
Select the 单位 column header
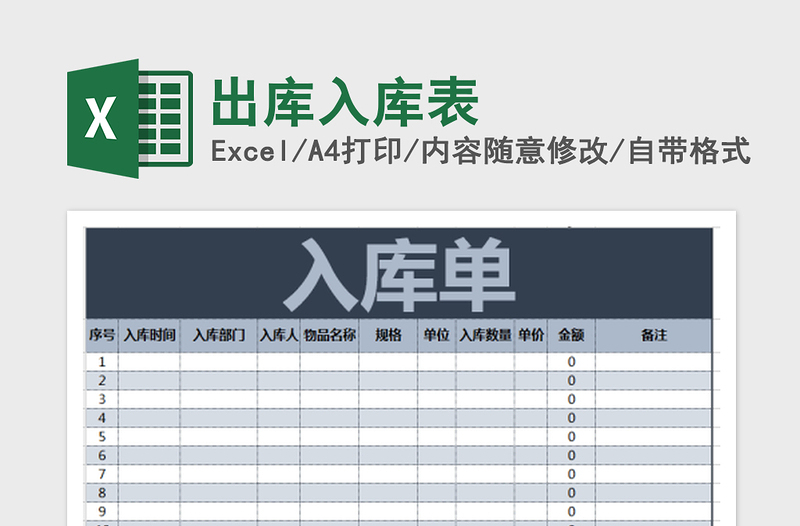(437, 335)
